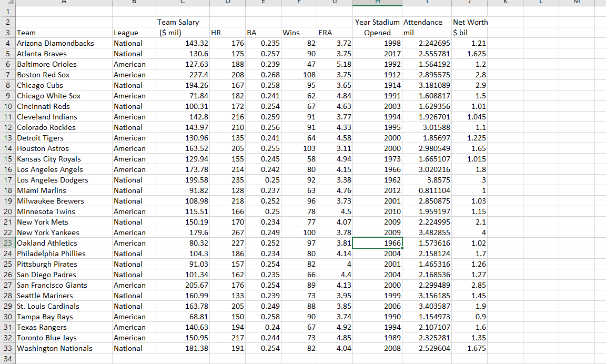Select row 23 header

click(x=8, y=243)
